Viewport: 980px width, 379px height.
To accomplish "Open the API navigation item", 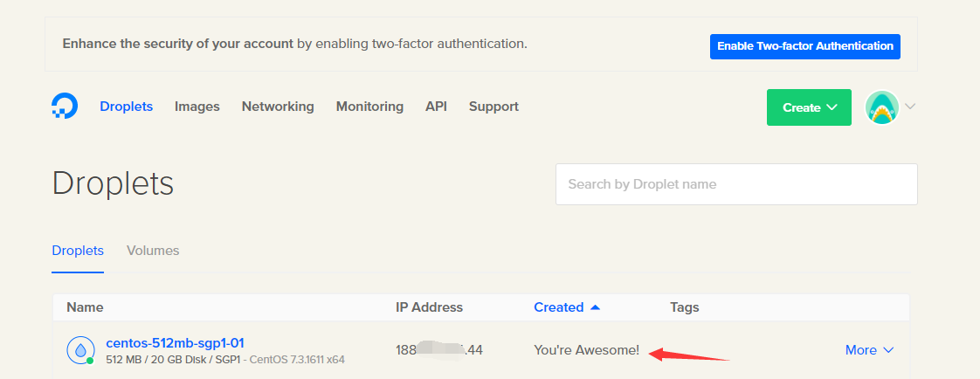I will click(x=436, y=107).
